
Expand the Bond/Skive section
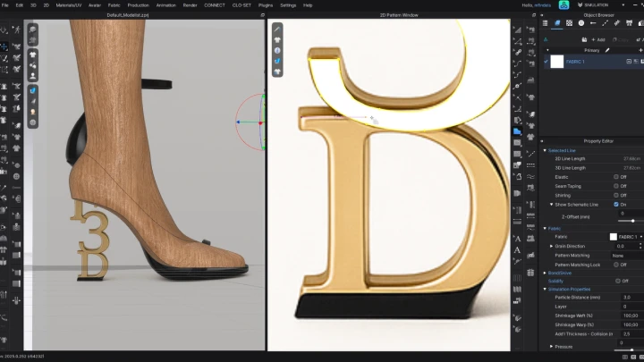click(x=545, y=273)
